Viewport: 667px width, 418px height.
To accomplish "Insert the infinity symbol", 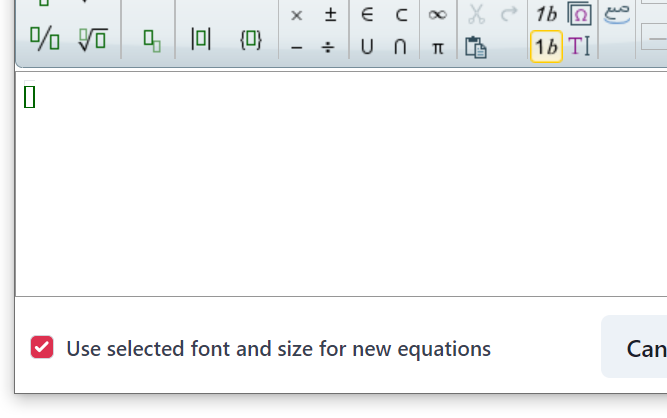I will coord(437,15).
